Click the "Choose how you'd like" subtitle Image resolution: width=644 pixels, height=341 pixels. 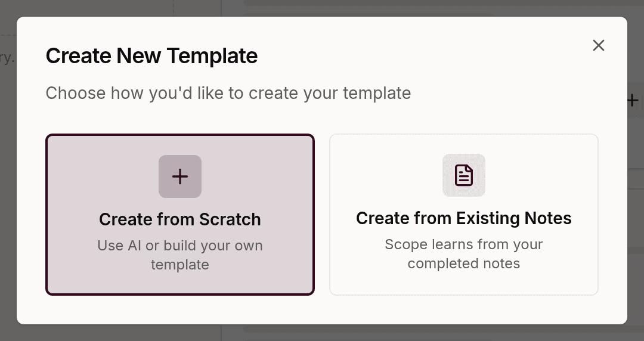[x=228, y=93]
